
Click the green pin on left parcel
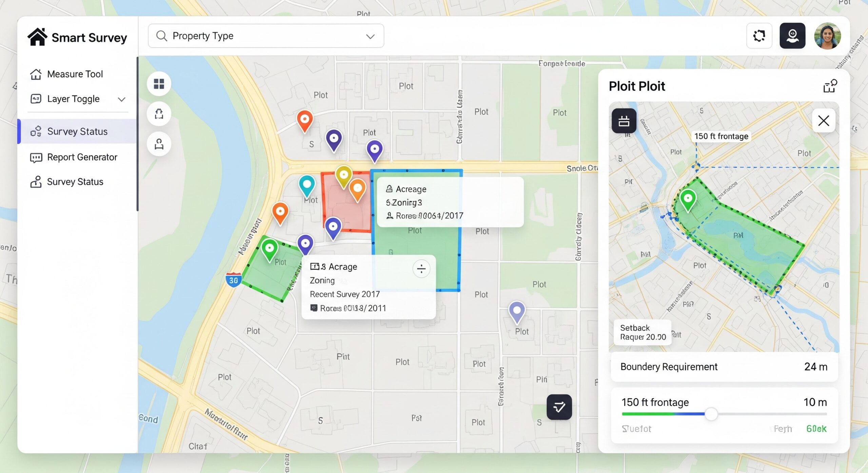[270, 248]
